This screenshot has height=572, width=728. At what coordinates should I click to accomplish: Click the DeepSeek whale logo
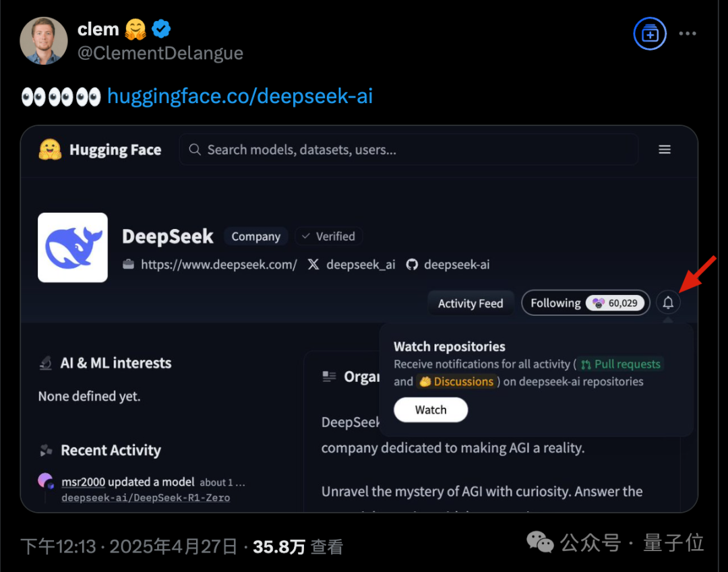coord(73,248)
